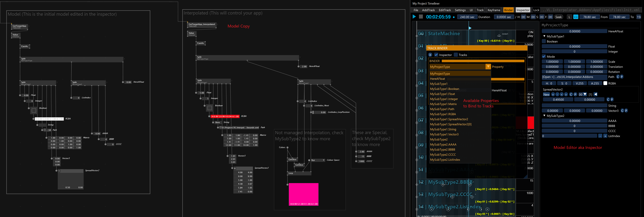Collapse the MySubType1 section in Inspector
Image resolution: width=644 pixels, height=217 pixels.
(x=544, y=36)
